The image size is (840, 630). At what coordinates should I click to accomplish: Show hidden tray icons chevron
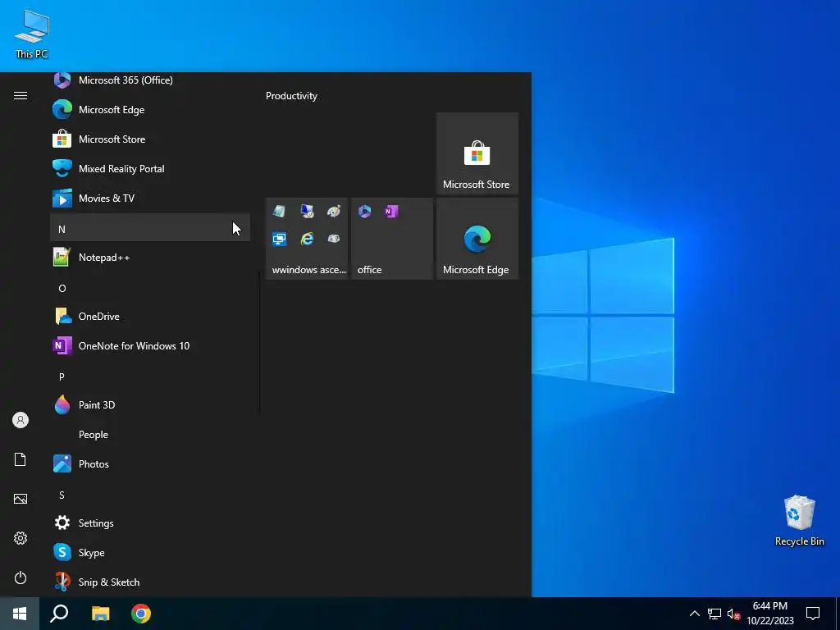click(x=694, y=614)
